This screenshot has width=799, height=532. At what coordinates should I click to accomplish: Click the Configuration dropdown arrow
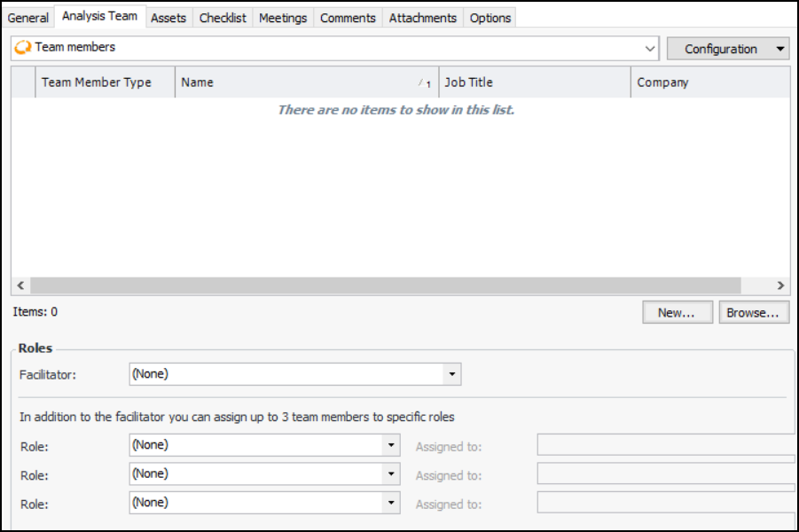[x=780, y=49]
